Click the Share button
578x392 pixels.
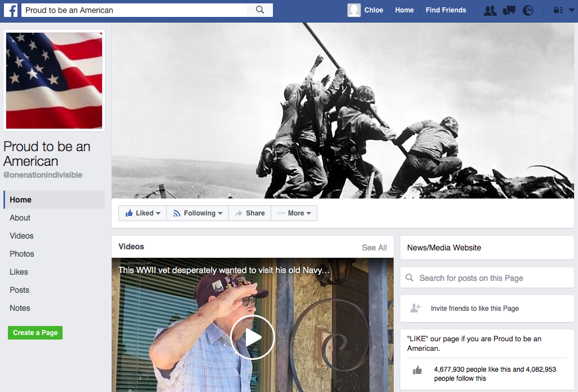(x=250, y=213)
